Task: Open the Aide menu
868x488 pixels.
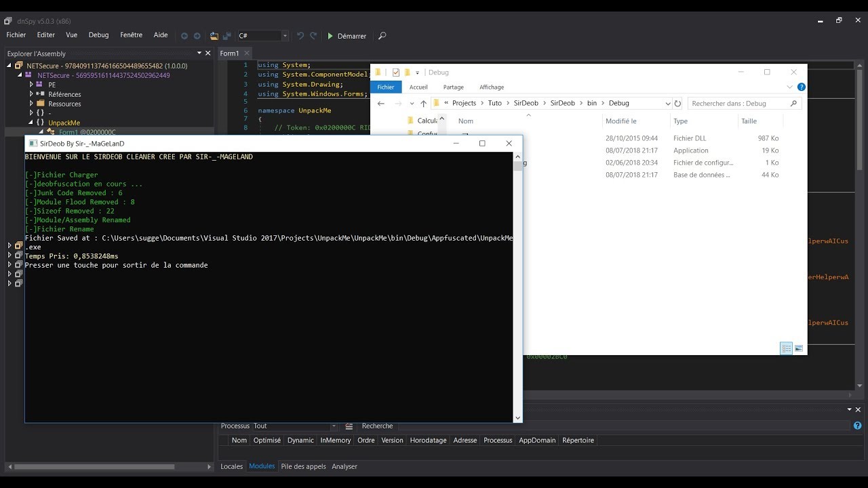Action: 161,35
